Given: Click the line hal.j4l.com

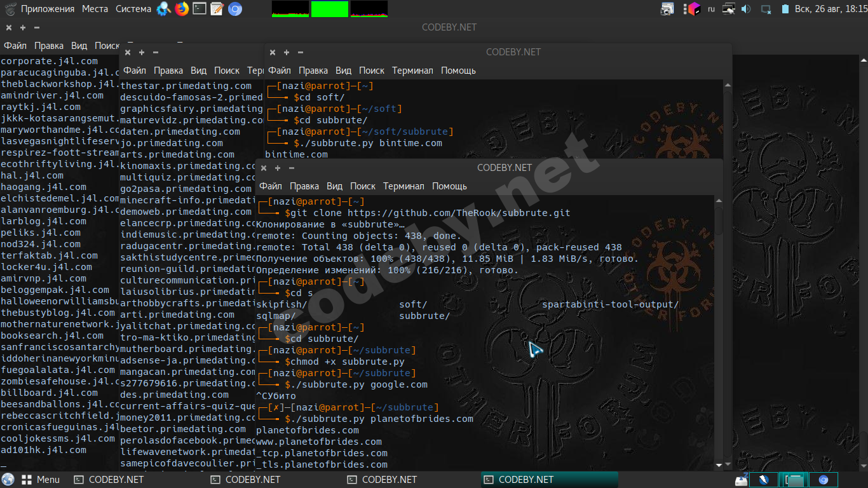Looking at the screenshot, I should [32, 175].
